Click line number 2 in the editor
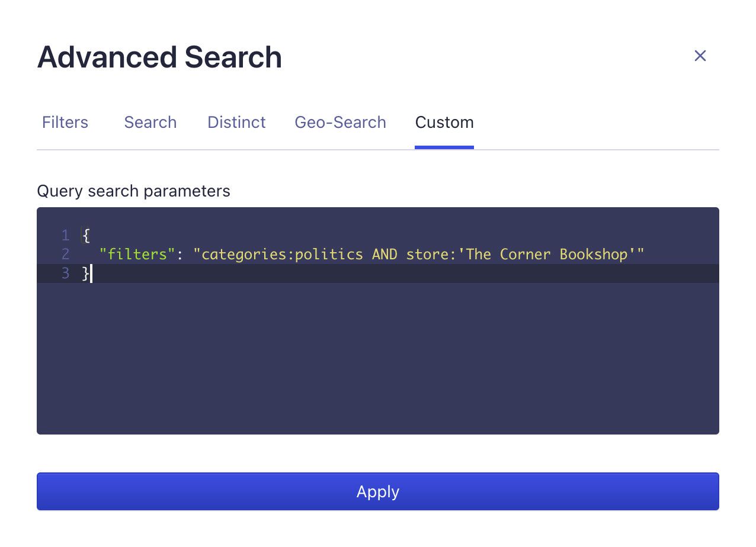Viewport: 756px width, 547px height. tap(65, 254)
